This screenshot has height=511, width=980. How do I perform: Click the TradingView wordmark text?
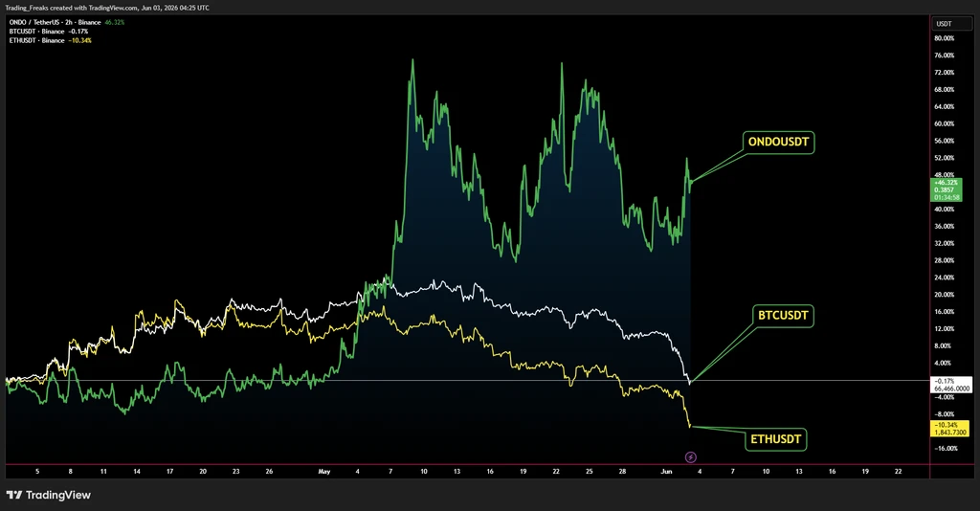(58, 495)
